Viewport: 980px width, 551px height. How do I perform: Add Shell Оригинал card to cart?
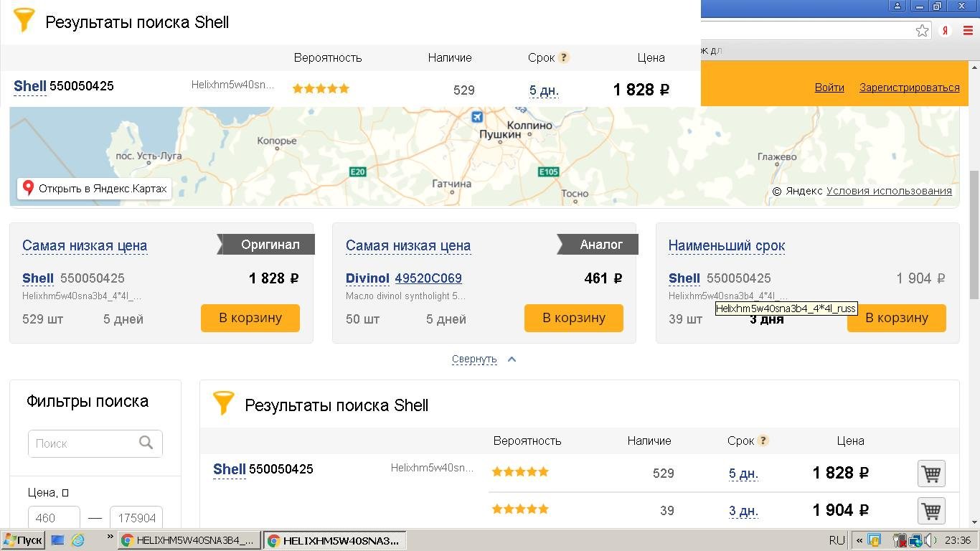250,318
